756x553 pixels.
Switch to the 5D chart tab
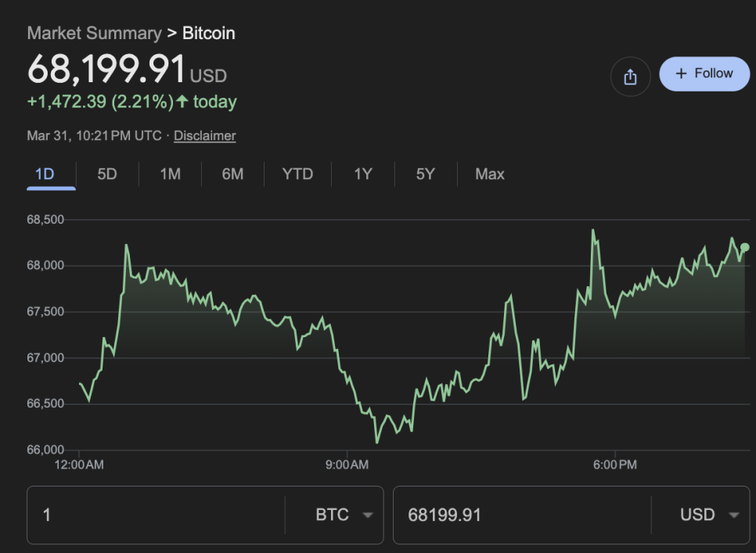click(x=107, y=174)
